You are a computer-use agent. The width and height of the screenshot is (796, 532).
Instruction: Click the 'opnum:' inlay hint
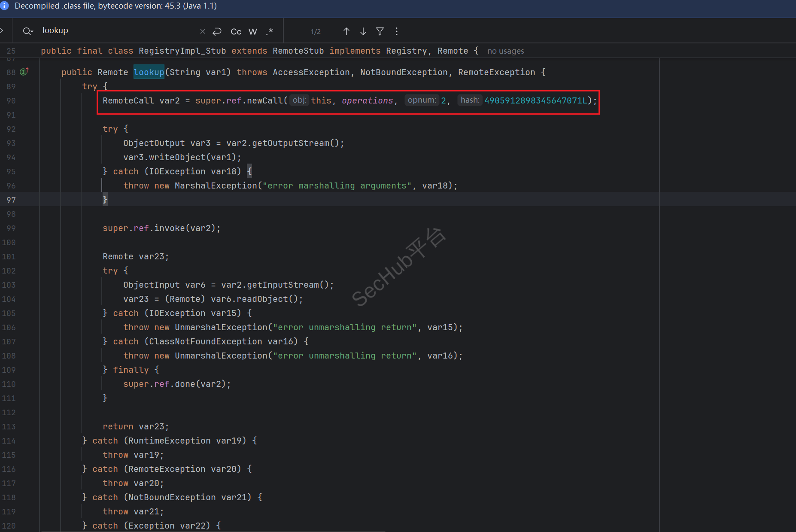[422, 100]
